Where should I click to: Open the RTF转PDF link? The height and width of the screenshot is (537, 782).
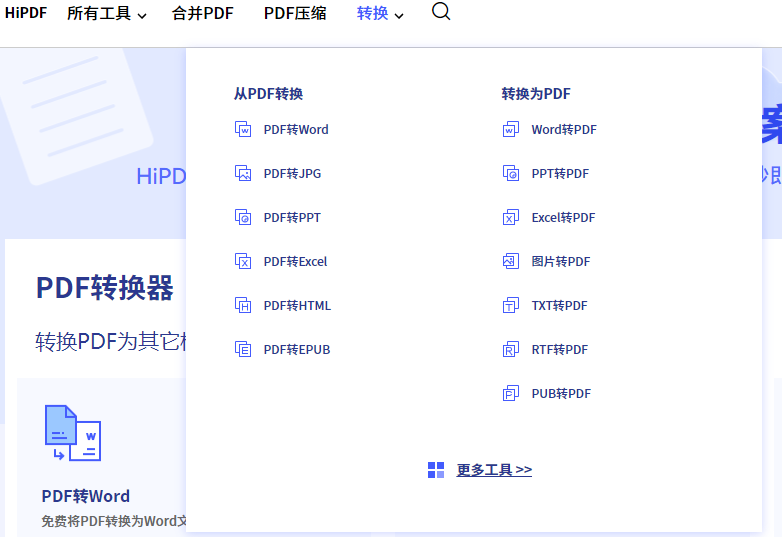click(560, 349)
